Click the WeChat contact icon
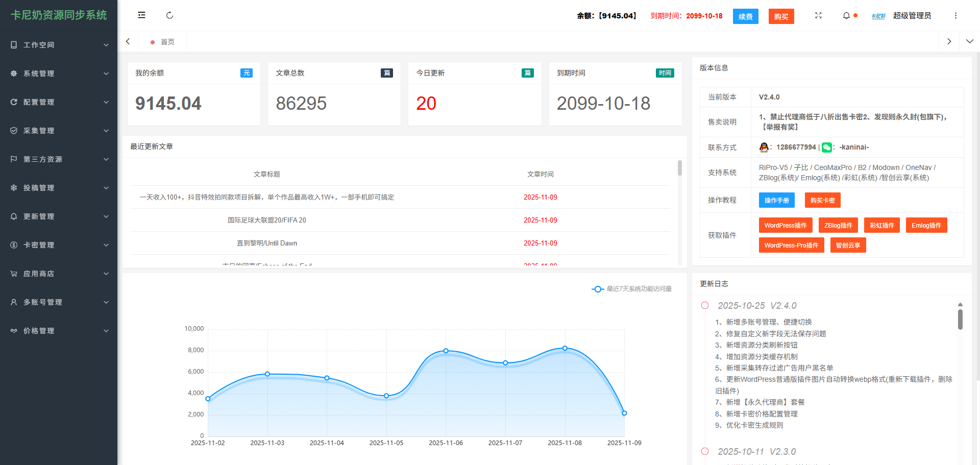Viewport: 980px width, 465px height. (827, 148)
